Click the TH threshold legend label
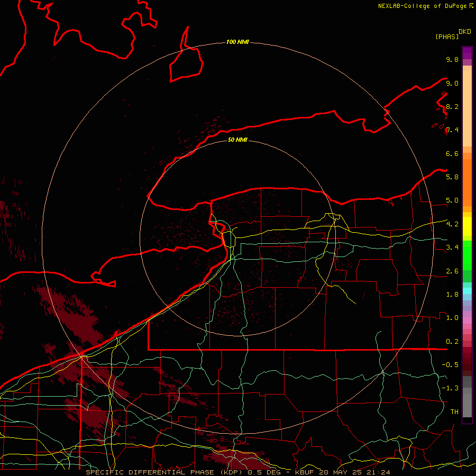This screenshot has height=476, width=476. point(454,411)
